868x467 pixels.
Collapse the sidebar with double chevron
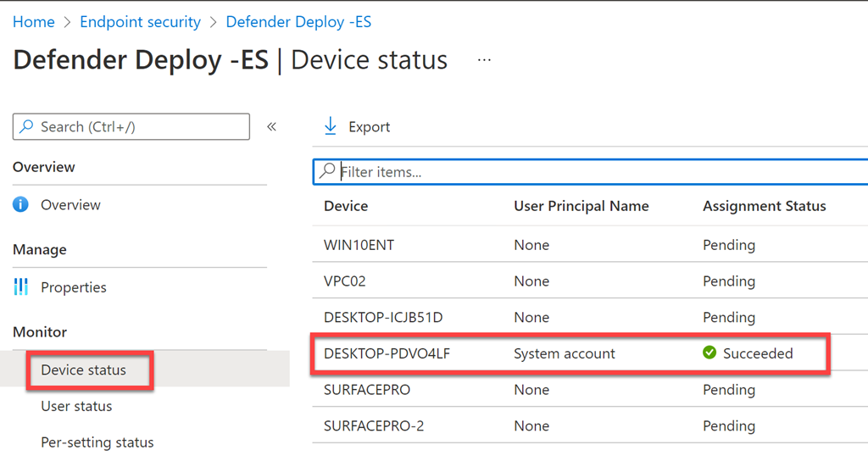pyautogui.click(x=272, y=127)
